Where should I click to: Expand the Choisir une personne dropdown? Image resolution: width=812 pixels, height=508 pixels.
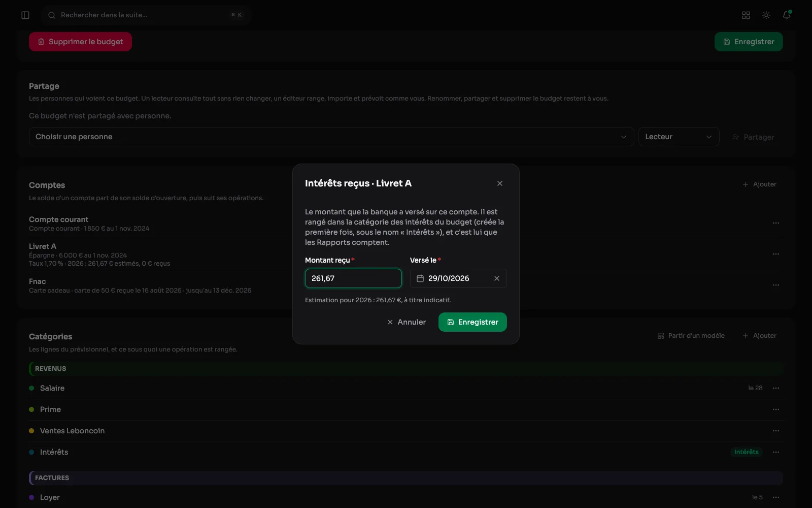pyautogui.click(x=331, y=137)
